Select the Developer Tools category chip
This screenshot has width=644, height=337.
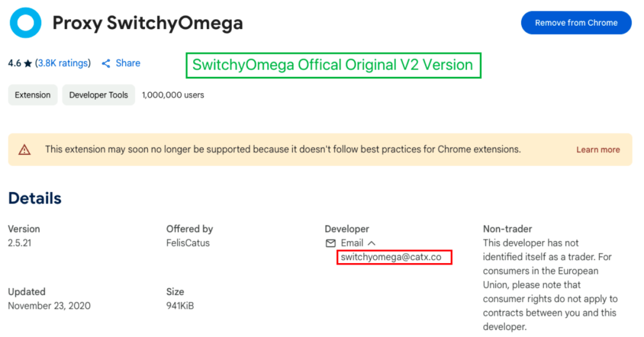click(98, 95)
